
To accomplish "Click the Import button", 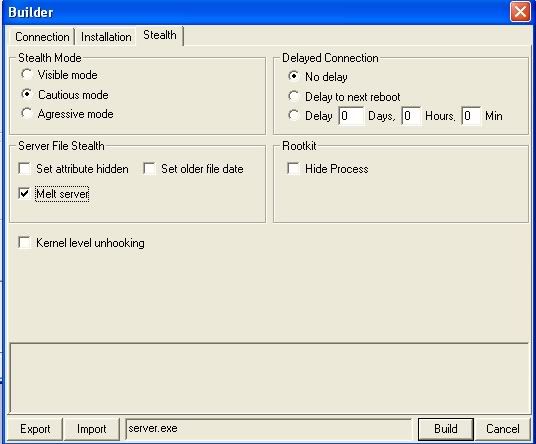I will [x=92, y=429].
